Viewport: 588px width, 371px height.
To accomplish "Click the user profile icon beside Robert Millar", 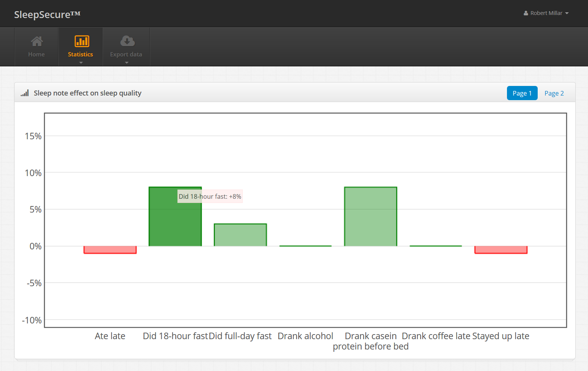I will pos(526,13).
